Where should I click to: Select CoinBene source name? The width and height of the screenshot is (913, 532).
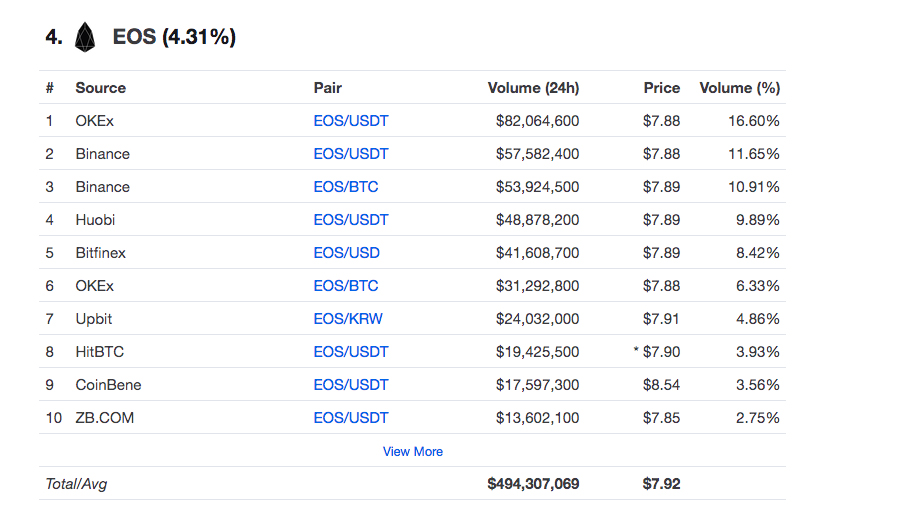pos(108,385)
